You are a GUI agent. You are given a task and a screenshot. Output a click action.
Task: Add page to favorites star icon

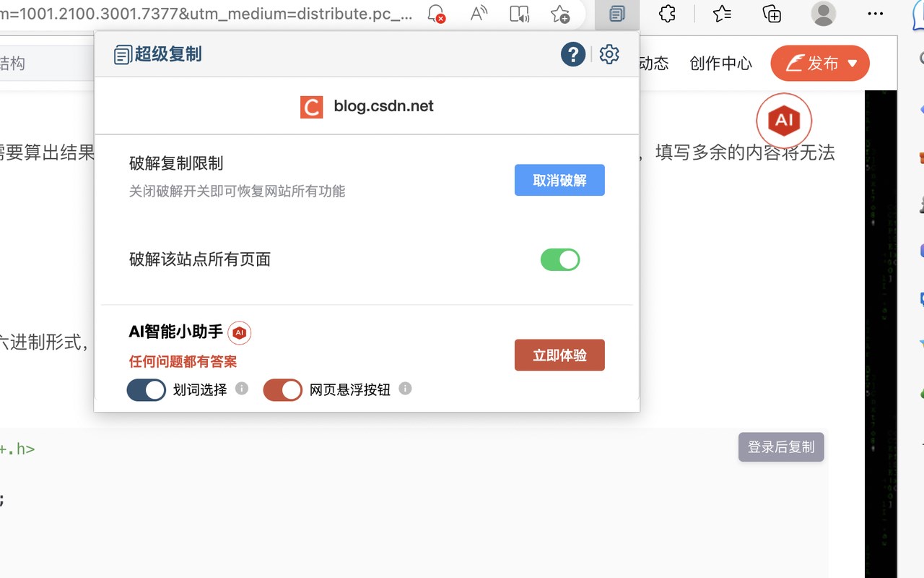560,14
